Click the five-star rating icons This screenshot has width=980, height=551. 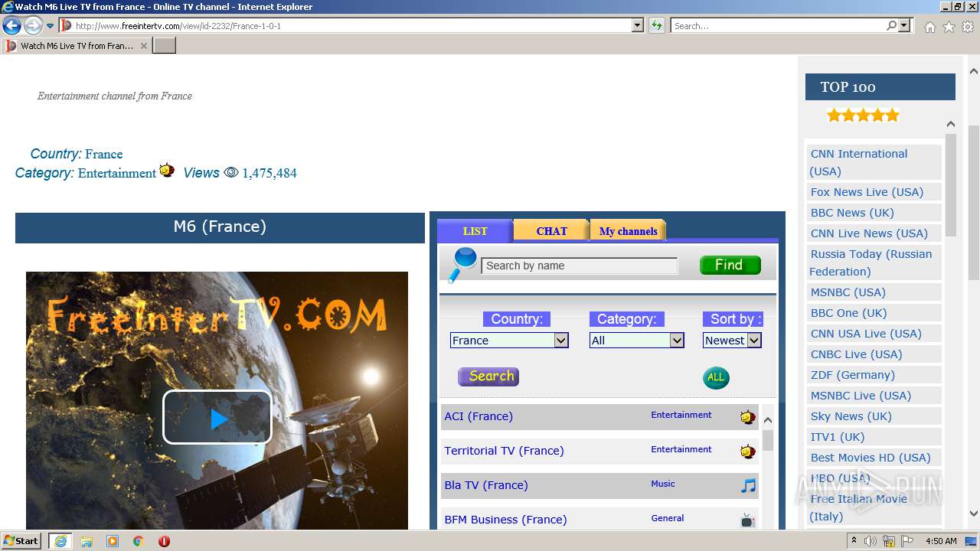pyautogui.click(x=863, y=116)
